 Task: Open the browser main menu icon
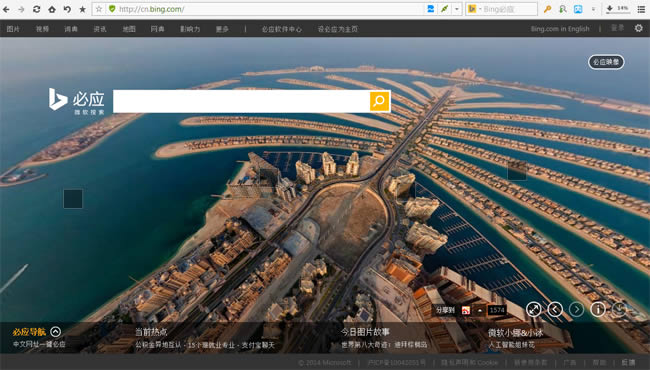tap(641, 9)
